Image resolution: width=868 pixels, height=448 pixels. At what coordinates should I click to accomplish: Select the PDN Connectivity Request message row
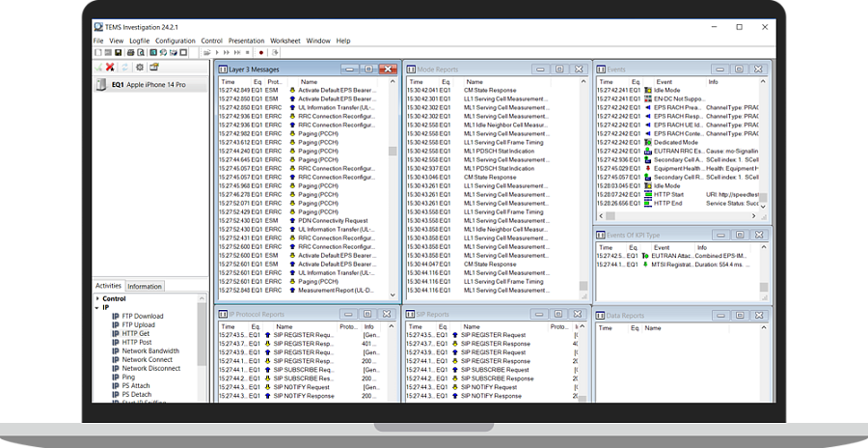pyautogui.click(x=333, y=219)
